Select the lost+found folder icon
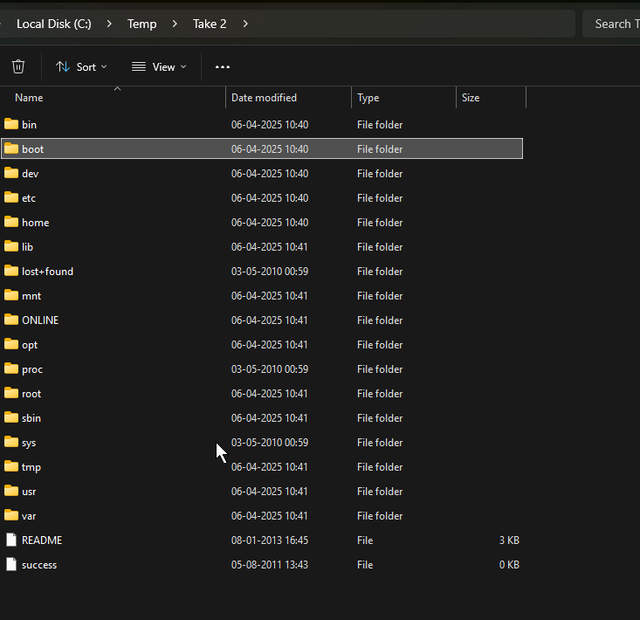 pos(11,271)
